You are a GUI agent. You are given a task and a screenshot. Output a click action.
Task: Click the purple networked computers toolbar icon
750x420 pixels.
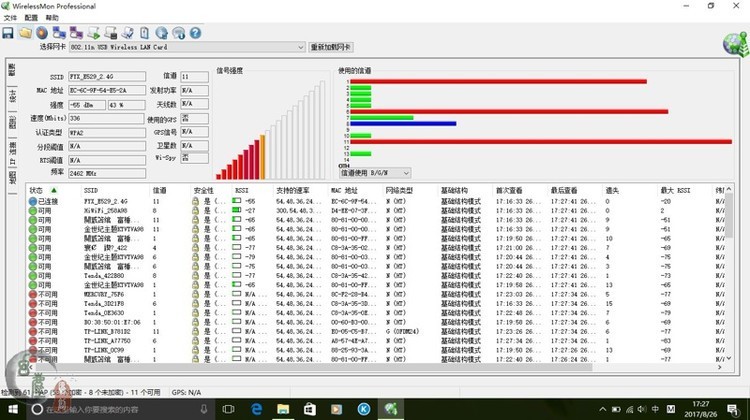[76, 33]
